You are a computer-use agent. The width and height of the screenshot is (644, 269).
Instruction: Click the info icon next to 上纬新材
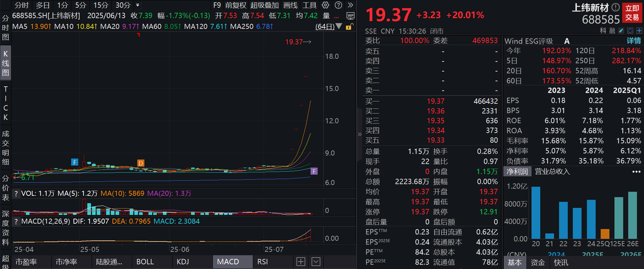click(615, 7)
